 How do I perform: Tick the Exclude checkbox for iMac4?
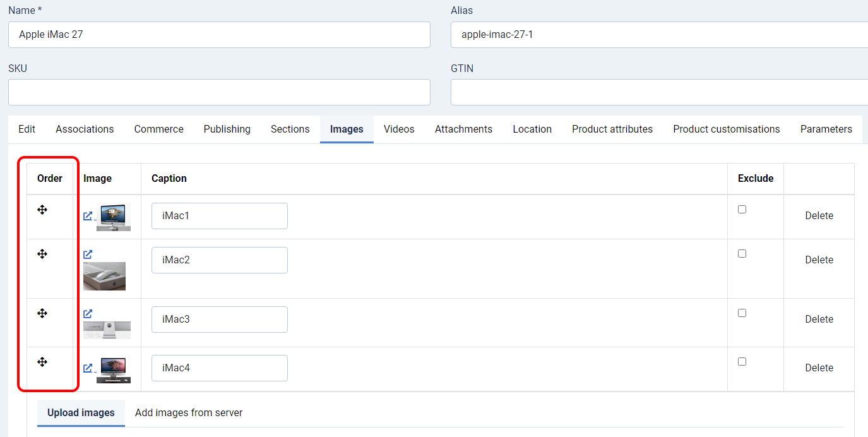click(742, 362)
